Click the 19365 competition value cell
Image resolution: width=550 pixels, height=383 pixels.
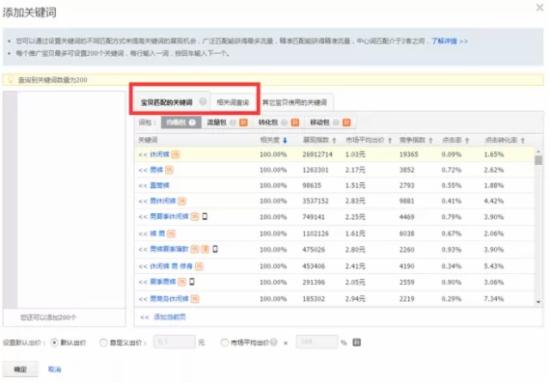409,154
